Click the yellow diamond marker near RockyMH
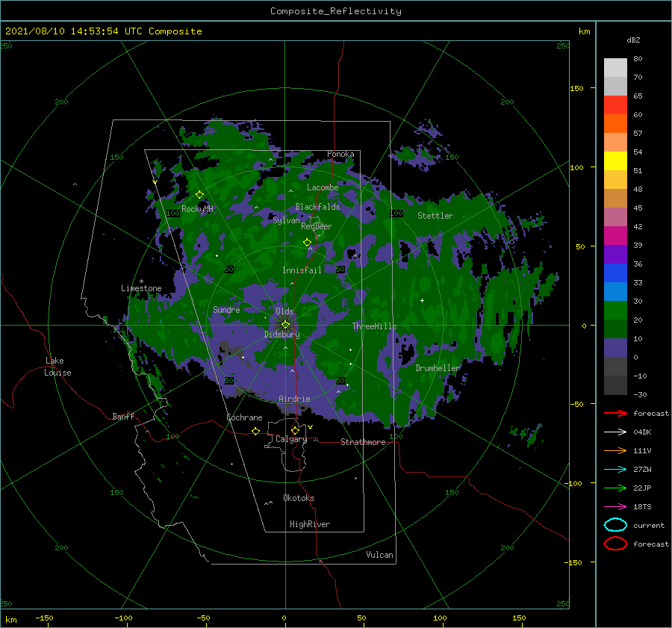This screenshot has height=628, width=672. [x=199, y=195]
